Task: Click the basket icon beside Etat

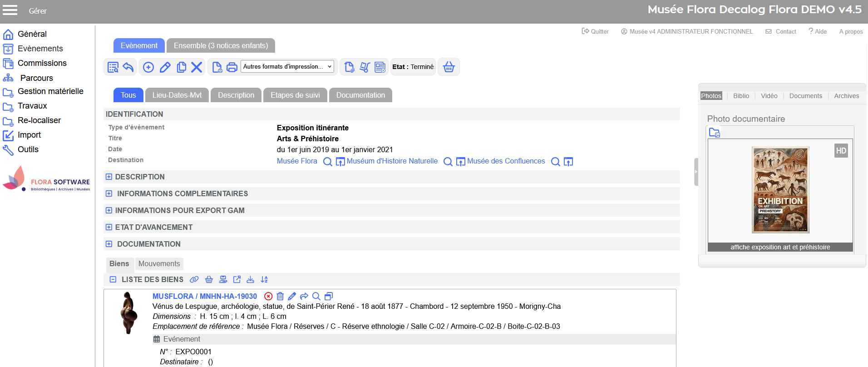Action: pos(449,67)
